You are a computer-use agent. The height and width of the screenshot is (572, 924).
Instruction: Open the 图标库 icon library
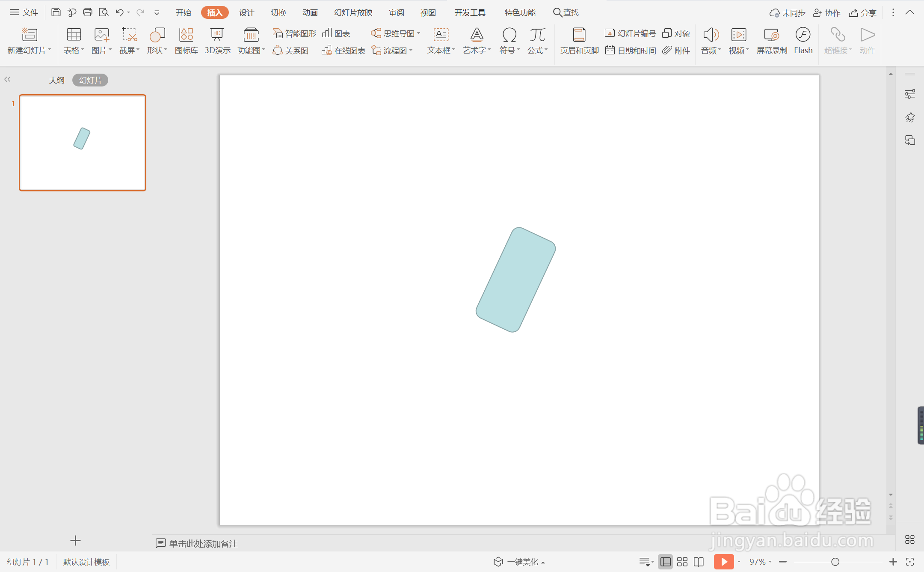(186, 41)
